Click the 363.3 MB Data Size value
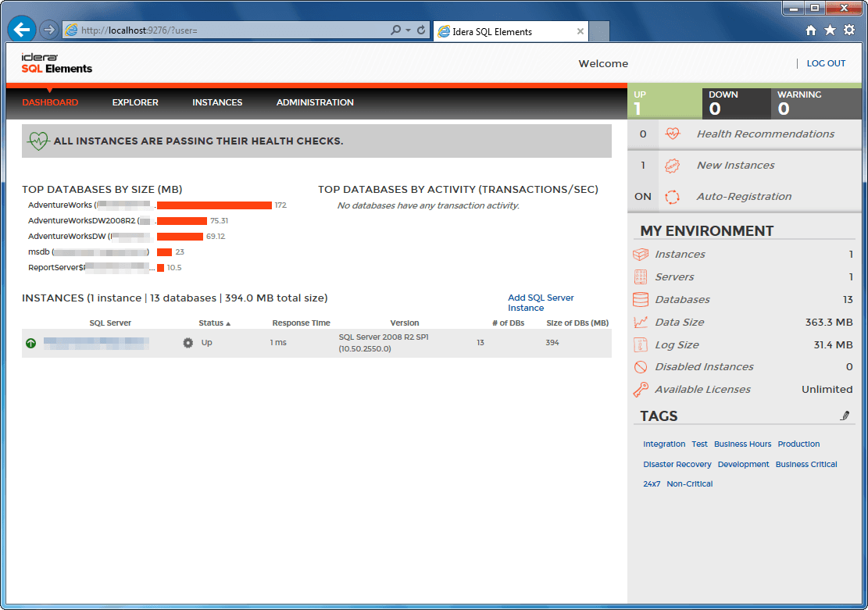Screen dimensions: 868x610 [829, 322]
